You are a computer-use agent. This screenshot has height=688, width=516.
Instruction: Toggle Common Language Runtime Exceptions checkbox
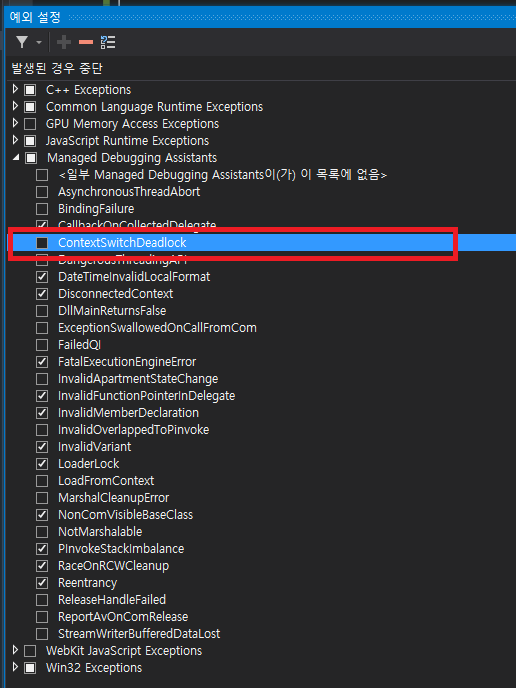[30, 107]
